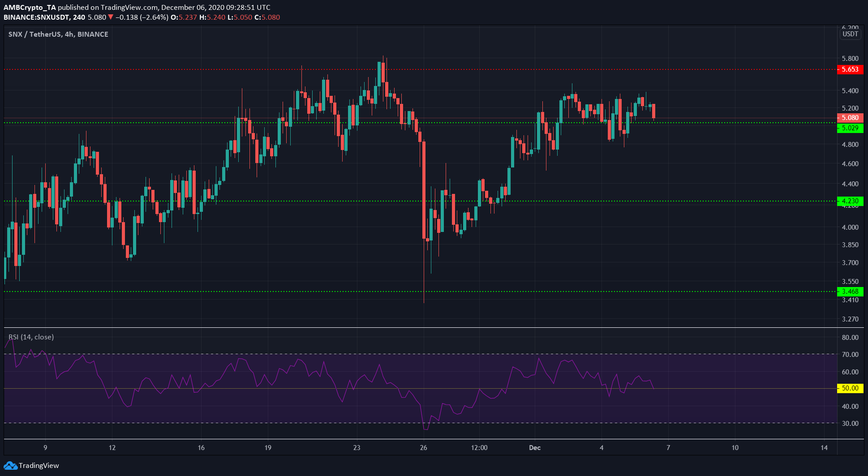Click the date label 10 on time axis
The height and width of the screenshot is (476, 868).
point(735,448)
